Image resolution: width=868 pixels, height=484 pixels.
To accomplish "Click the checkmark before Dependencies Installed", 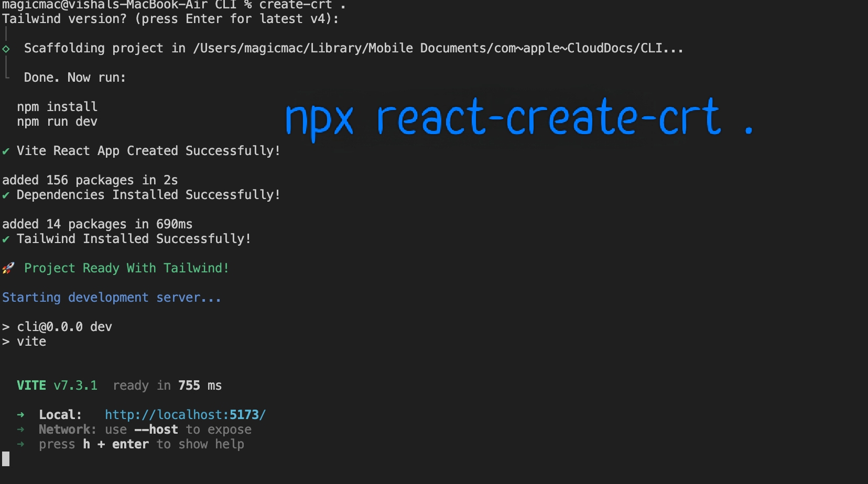I will click(6, 195).
